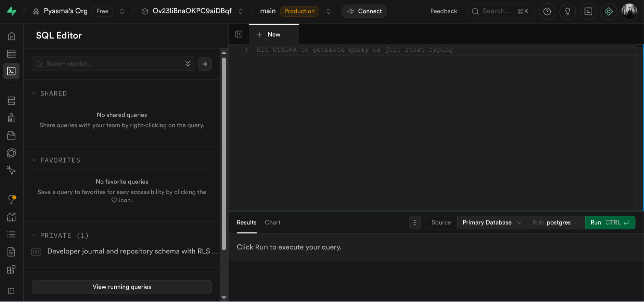The width and height of the screenshot is (644, 302).
Task: Click the Feedback button
Action: point(443,11)
